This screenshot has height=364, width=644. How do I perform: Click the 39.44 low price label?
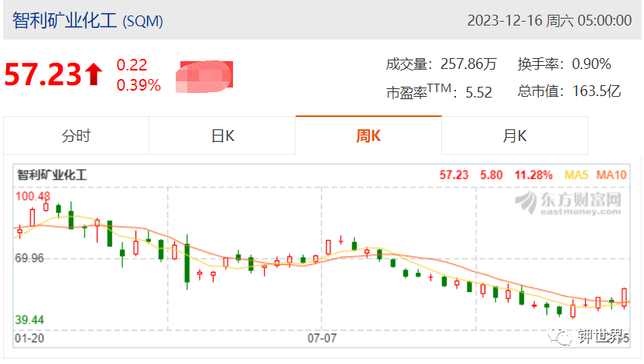[x=29, y=320]
